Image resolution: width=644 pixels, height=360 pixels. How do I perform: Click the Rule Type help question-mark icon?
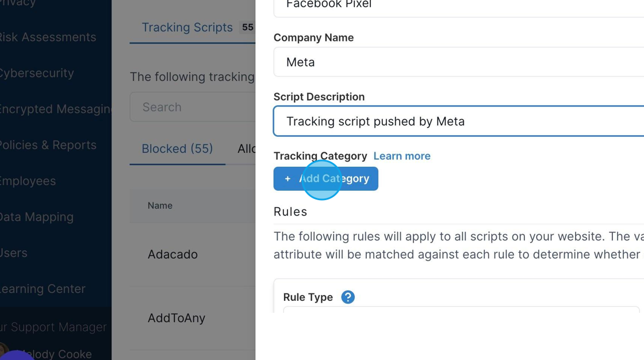coord(348,297)
